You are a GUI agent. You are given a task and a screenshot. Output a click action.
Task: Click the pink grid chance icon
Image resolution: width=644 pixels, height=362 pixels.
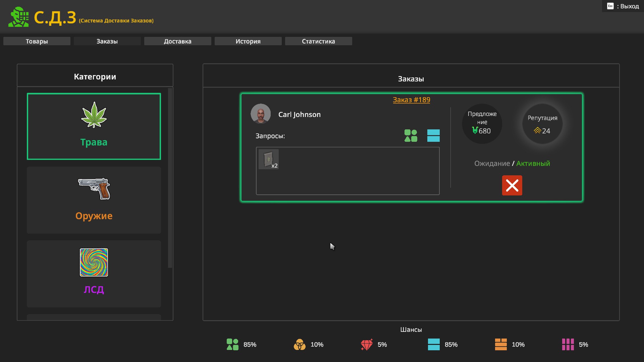[x=568, y=344]
